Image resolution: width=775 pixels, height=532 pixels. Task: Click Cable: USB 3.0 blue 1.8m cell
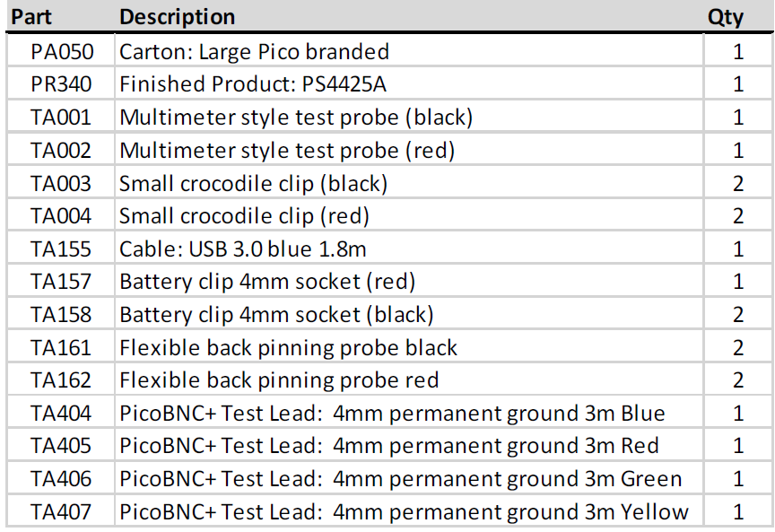[x=409, y=249]
